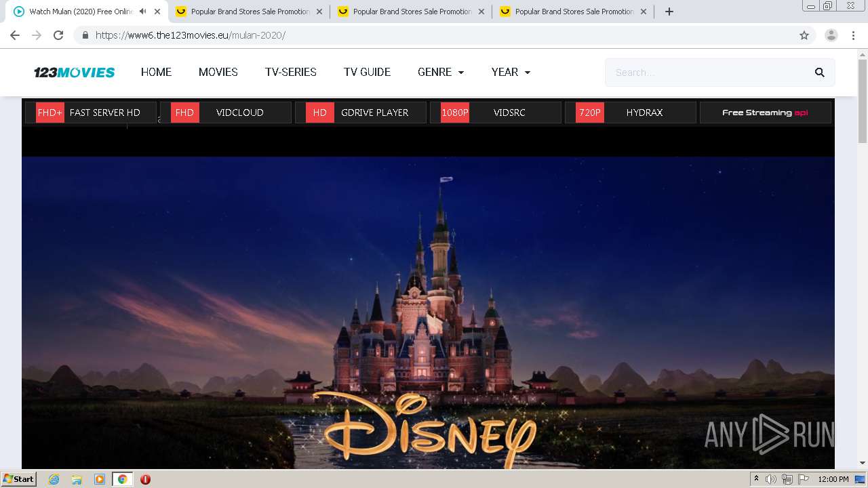Switch to middle Popular Brand Stores tab

412,12
